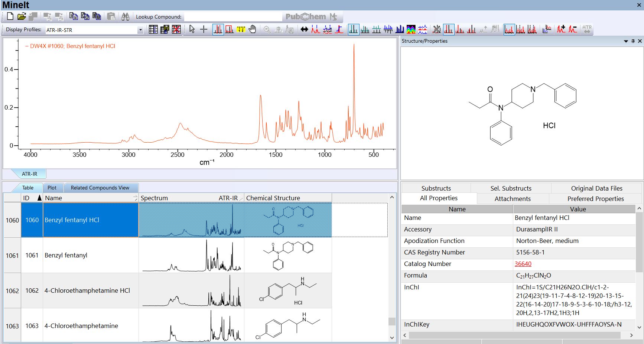Click the properties panel horizontal scrollbar

(x=514, y=335)
